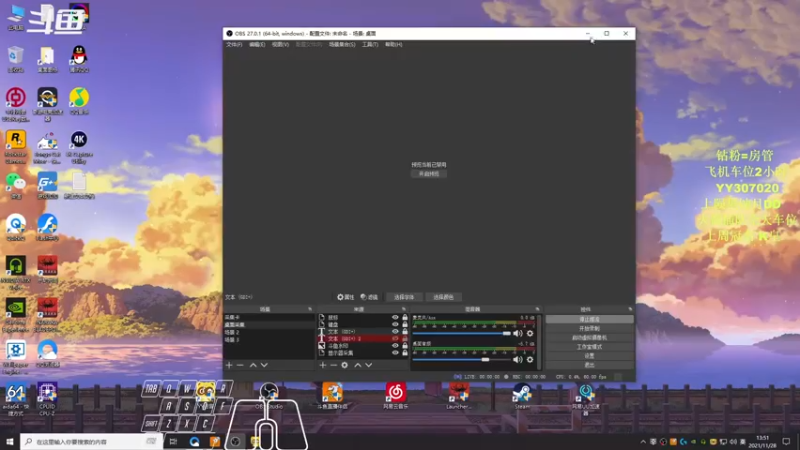Image resolution: width=800 pixels, height=450 pixels.
Task: Open settings gear for 桌面音频 channel
Action: tap(530, 360)
